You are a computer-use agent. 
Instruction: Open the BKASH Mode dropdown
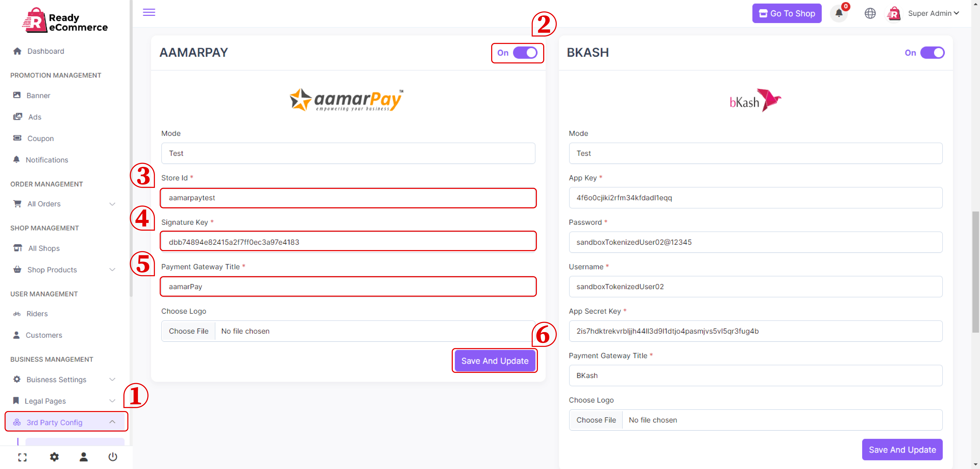[x=756, y=153]
